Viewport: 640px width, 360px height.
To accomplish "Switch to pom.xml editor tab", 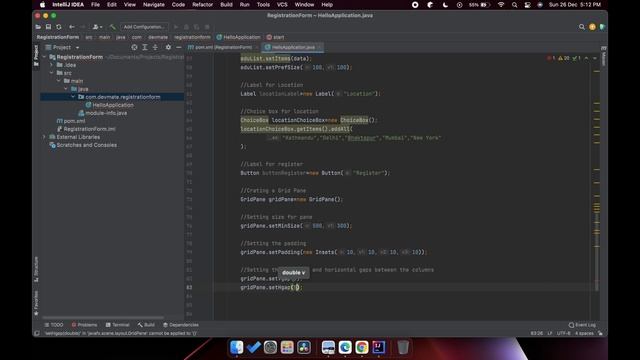I will point(223,47).
